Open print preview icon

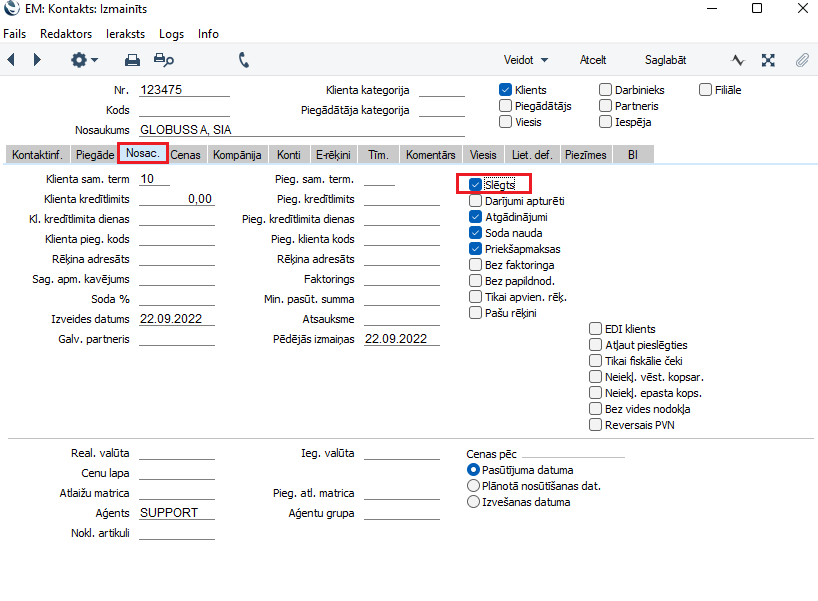(x=163, y=60)
